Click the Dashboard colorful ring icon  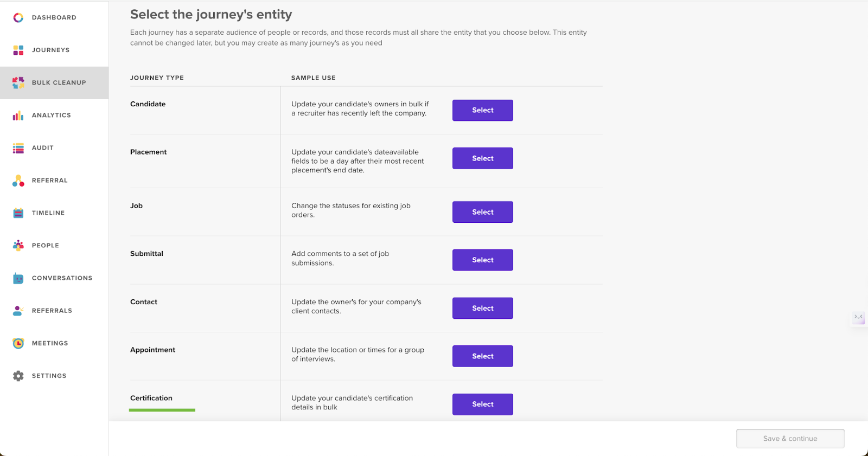18,17
